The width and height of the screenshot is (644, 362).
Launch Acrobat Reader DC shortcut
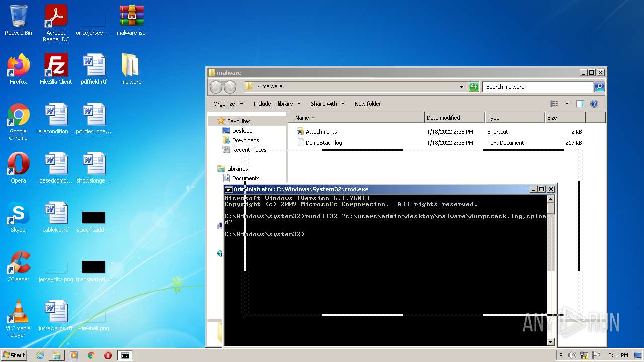coord(56,23)
